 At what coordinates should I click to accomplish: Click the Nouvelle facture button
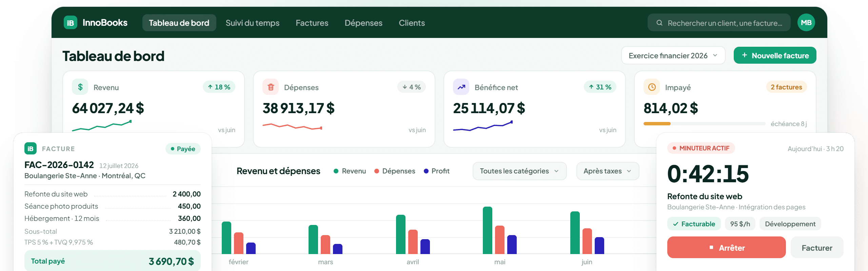[x=775, y=55]
